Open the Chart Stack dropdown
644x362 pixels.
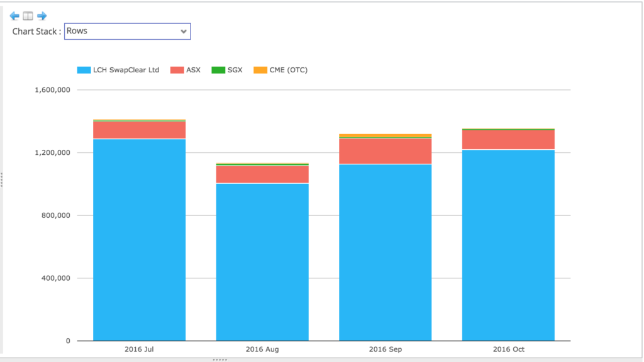[127, 31]
